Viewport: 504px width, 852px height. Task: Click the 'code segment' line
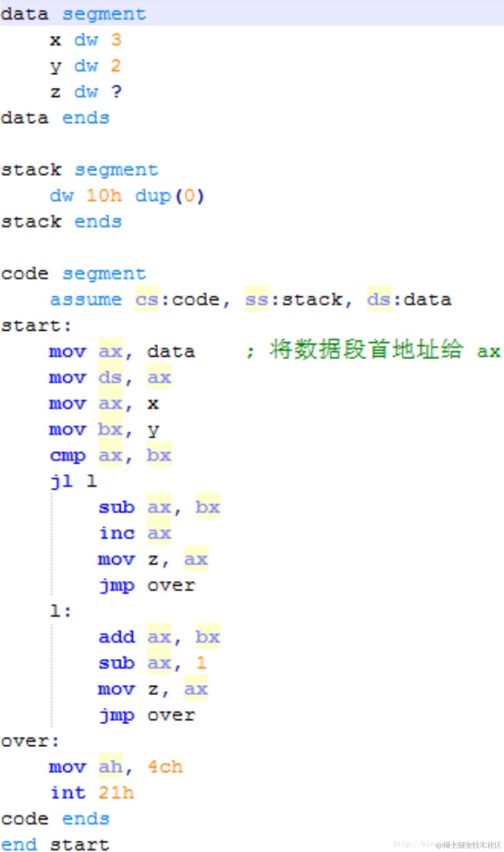[73, 274]
